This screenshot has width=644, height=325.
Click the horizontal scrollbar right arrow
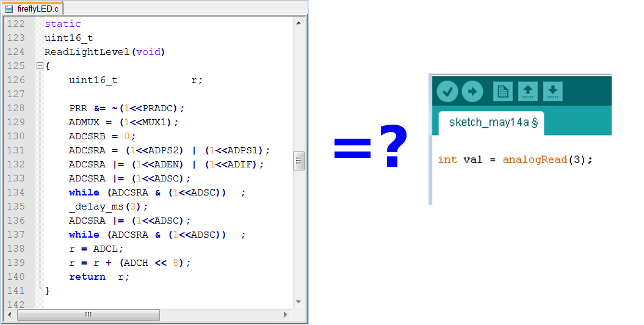286,315
